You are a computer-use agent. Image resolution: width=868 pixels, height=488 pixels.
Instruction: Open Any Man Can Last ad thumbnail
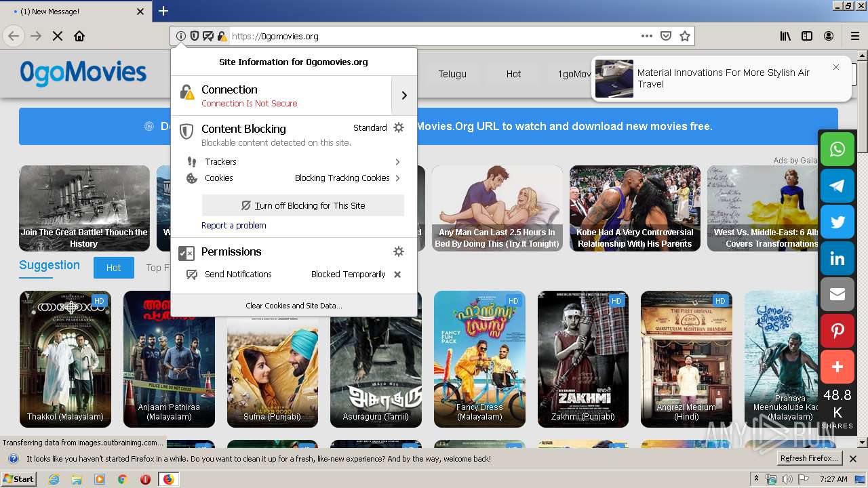[x=497, y=209]
